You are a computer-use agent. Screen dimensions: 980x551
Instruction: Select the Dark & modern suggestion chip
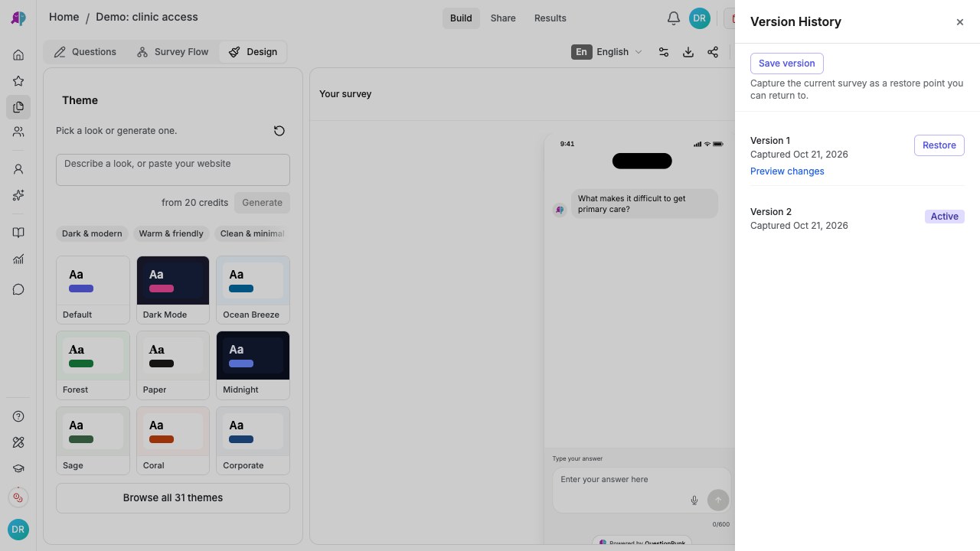[92, 233]
